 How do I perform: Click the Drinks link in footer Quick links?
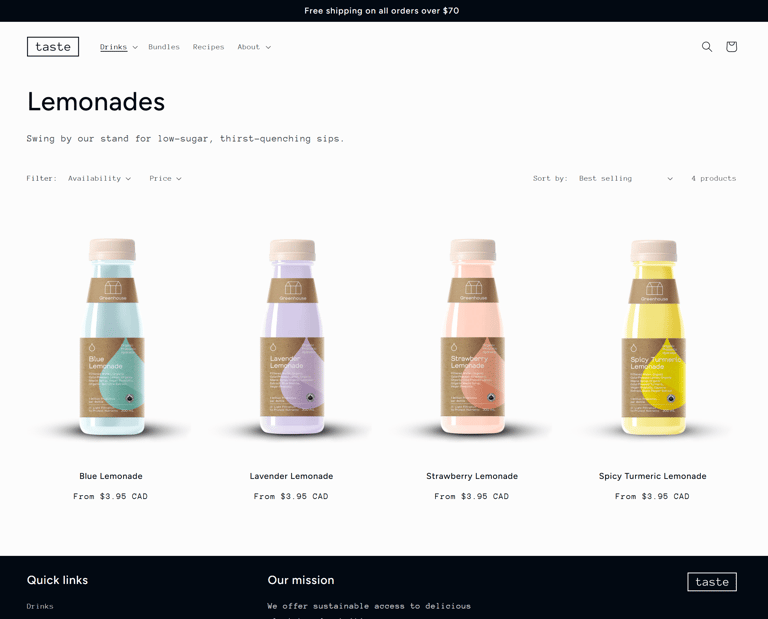point(40,606)
